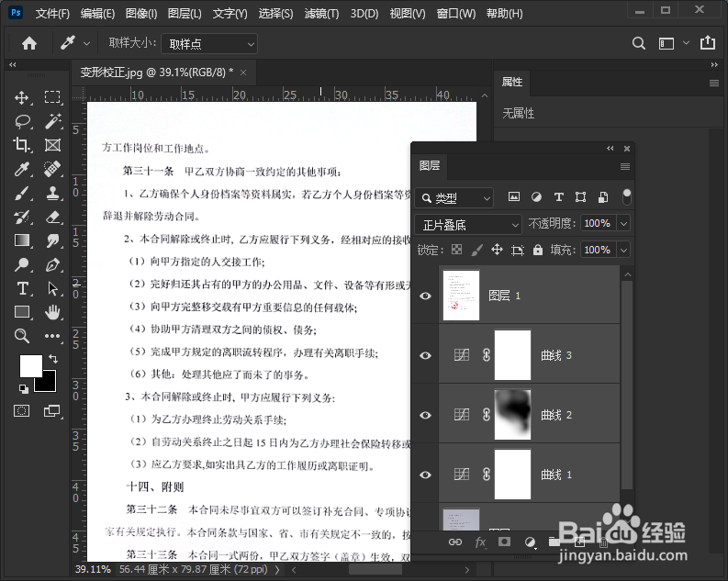Viewport: 728px width, 581px height.
Task: Open the 滤镜(T) menu
Action: click(321, 14)
